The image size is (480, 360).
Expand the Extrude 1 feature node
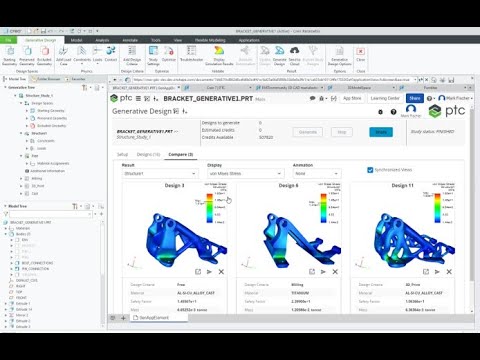5,304
